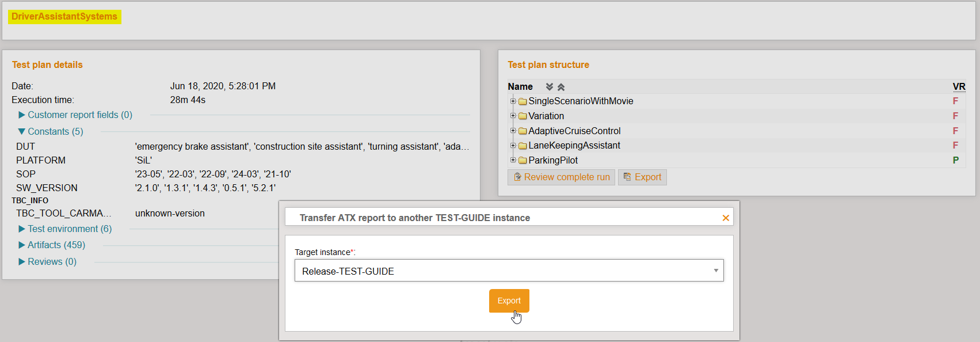980x342 pixels.
Task: Expand Artifacts (459) section
Action: point(52,245)
